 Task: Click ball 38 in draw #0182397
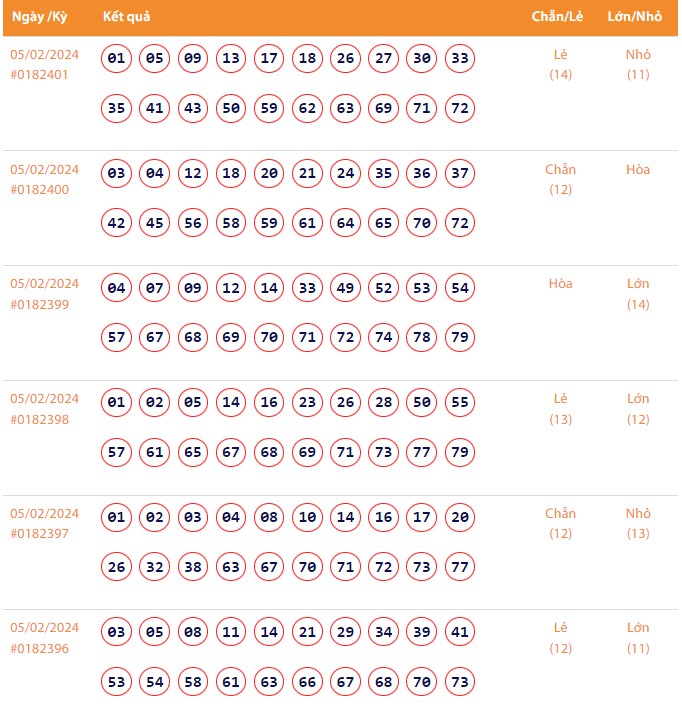coord(193,567)
